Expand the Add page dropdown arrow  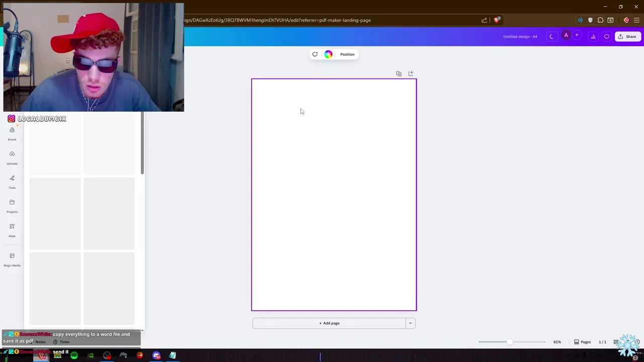411,323
